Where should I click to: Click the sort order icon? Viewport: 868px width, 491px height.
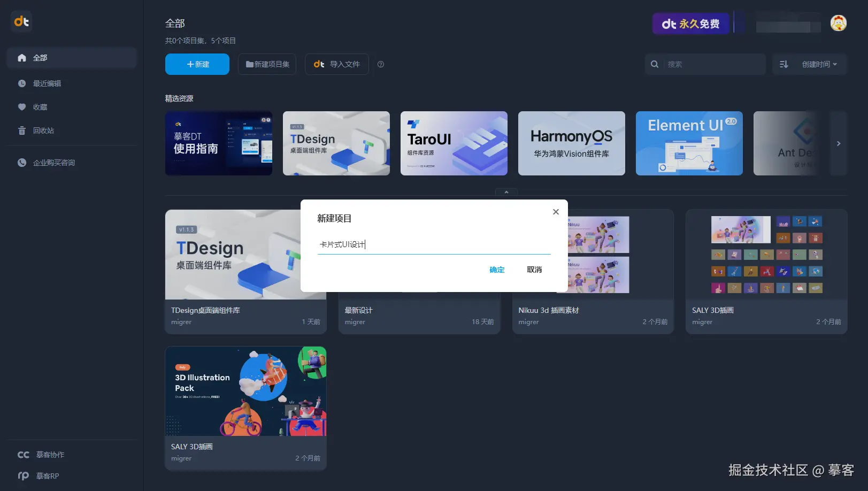tap(784, 64)
